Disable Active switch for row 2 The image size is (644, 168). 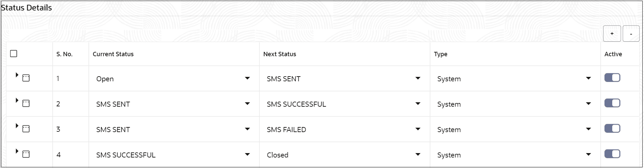pos(612,103)
